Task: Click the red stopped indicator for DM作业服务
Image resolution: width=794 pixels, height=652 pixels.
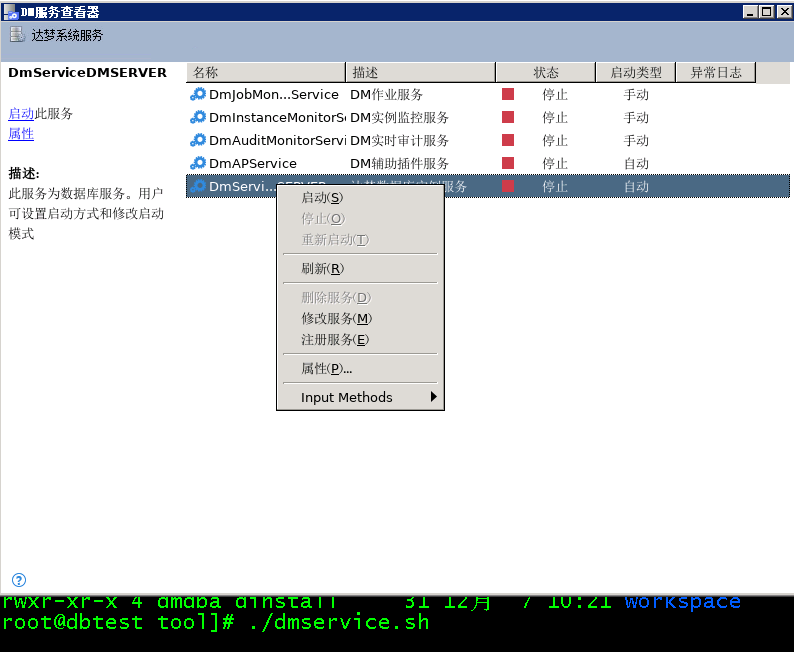Action: 508,94
